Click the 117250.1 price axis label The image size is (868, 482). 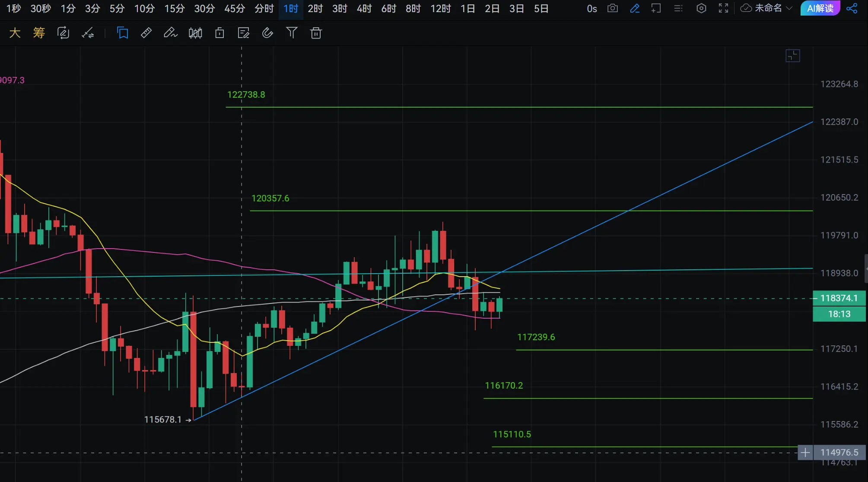click(x=839, y=349)
